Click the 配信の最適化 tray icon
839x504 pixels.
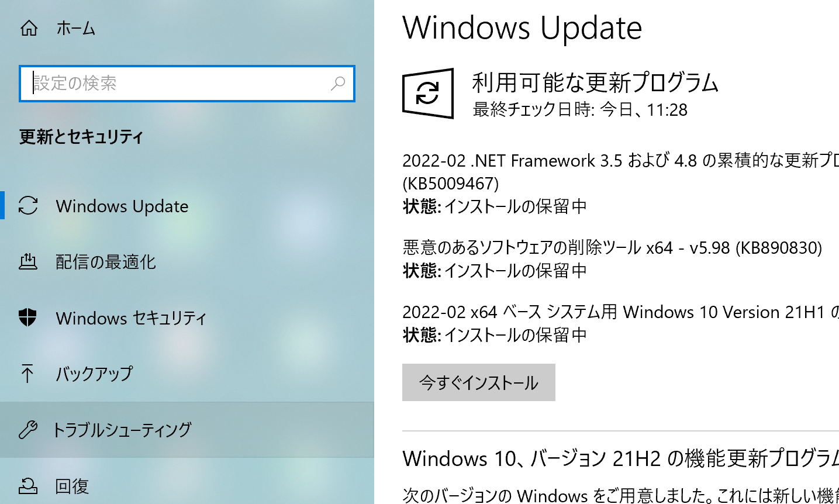28,261
